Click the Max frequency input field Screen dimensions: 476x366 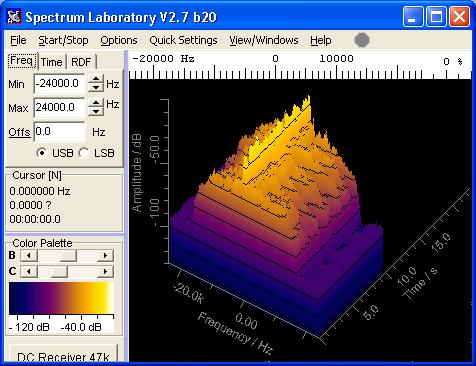click(x=59, y=107)
